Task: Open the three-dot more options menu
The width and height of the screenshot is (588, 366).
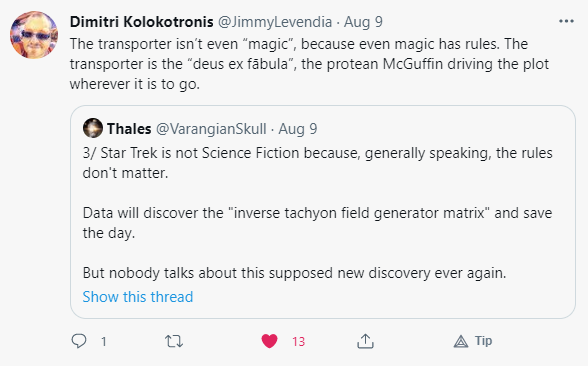Action: point(566,21)
